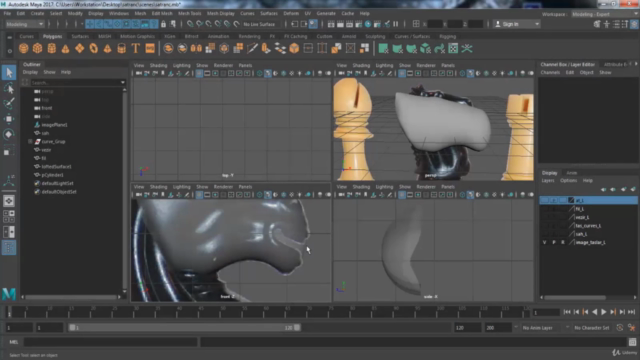The image size is (640, 360).
Task: Activate the Rotate tool in toolbox
Action: tap(9, 134)
